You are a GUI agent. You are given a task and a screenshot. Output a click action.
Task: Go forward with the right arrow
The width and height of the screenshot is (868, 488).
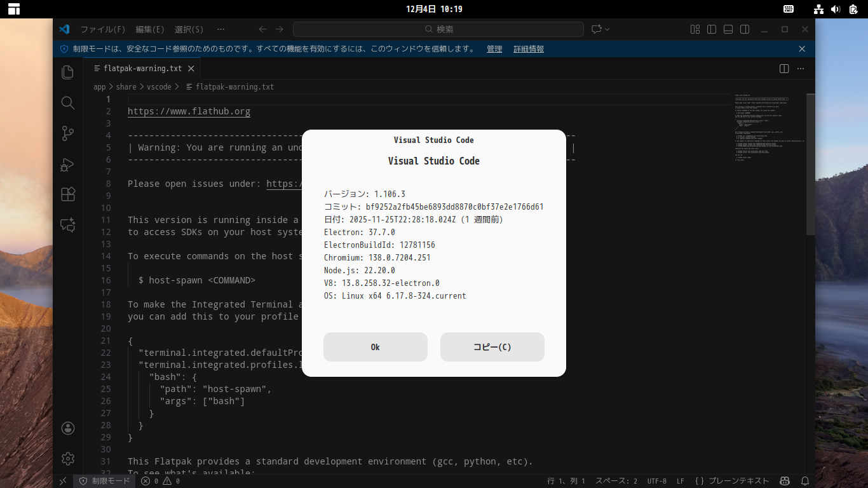pyautogui.click(x=280, y=29)
